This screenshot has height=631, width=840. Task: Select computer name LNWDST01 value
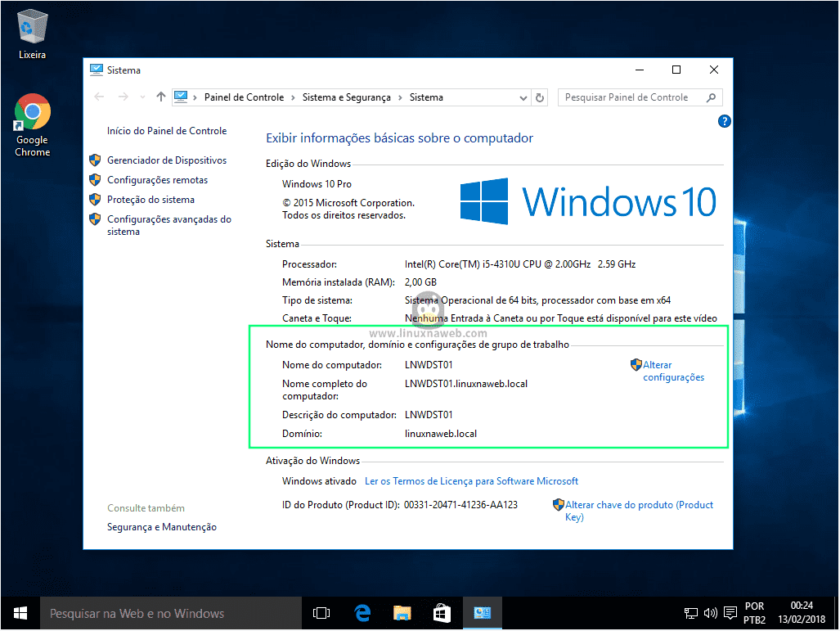[429, 365]
